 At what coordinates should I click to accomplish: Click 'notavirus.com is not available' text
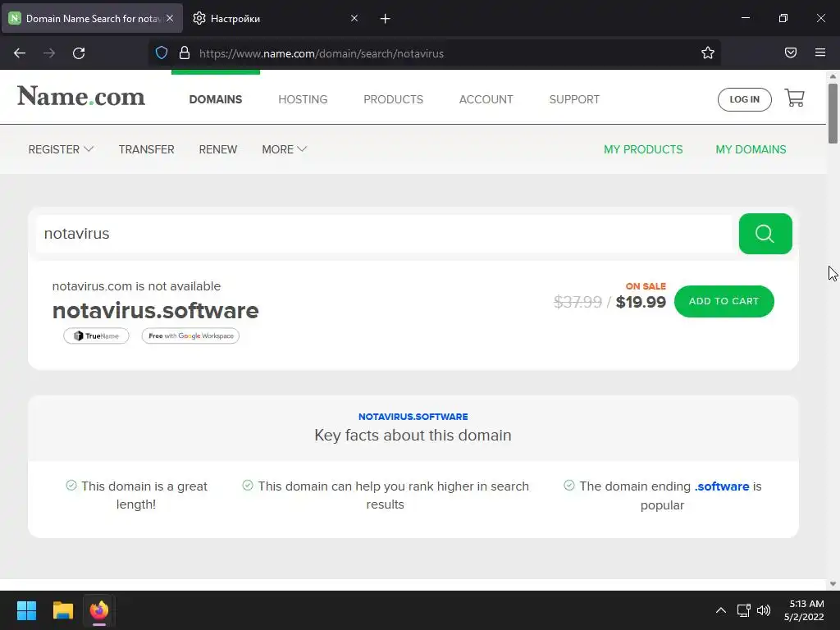pos(136,286)
